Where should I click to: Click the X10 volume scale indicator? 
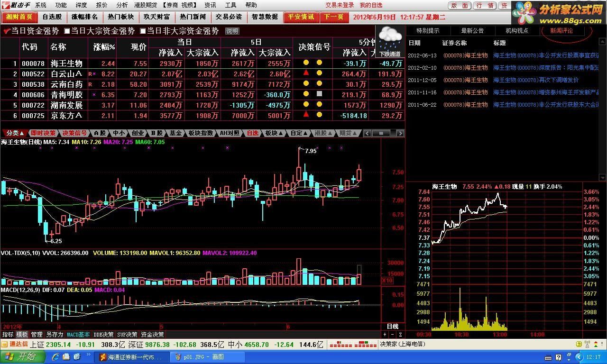pyautogui.click(x=387, y=281)
